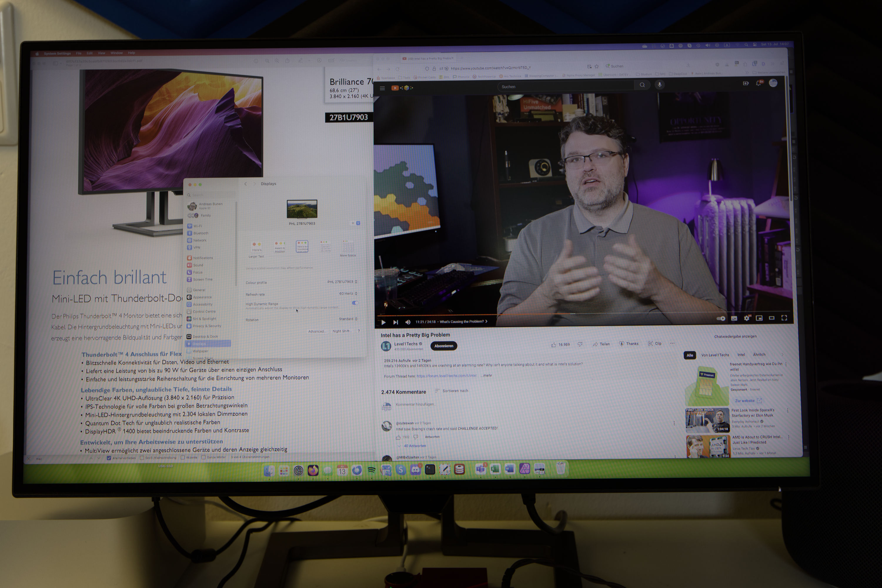This screenshot has width=882, height=588.
Task: Open the Colour profile dropdown
Action: [342, 282]
